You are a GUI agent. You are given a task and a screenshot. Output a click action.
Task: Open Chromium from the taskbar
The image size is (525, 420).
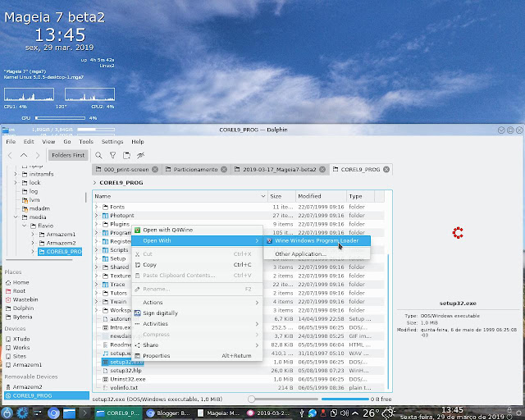53,413
